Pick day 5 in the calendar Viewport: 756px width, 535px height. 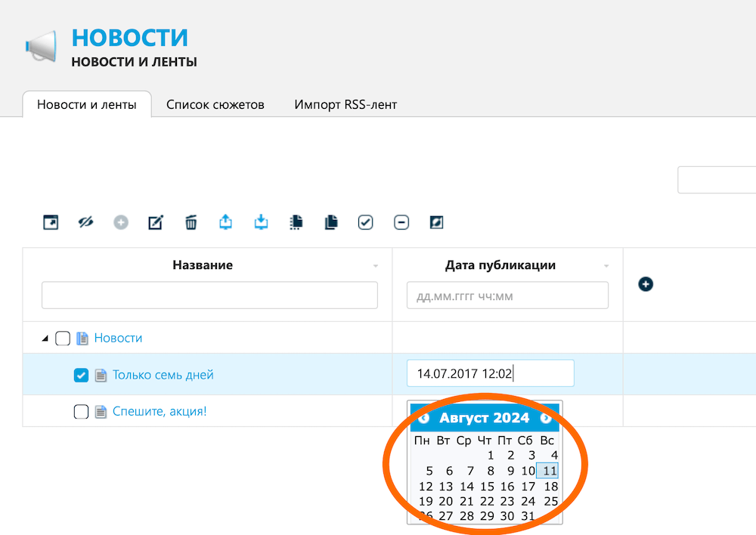point(429,471)
